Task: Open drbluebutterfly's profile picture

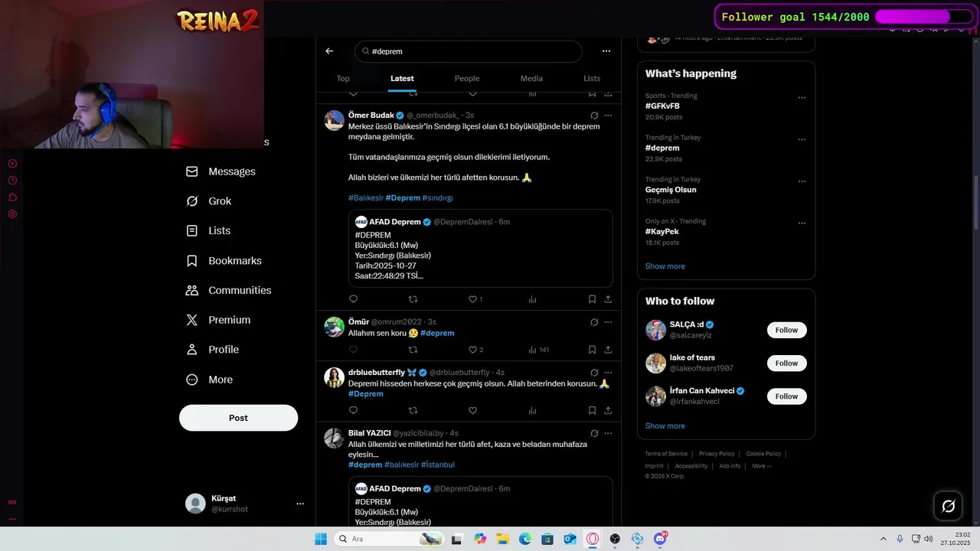Action: coord(335,377)
